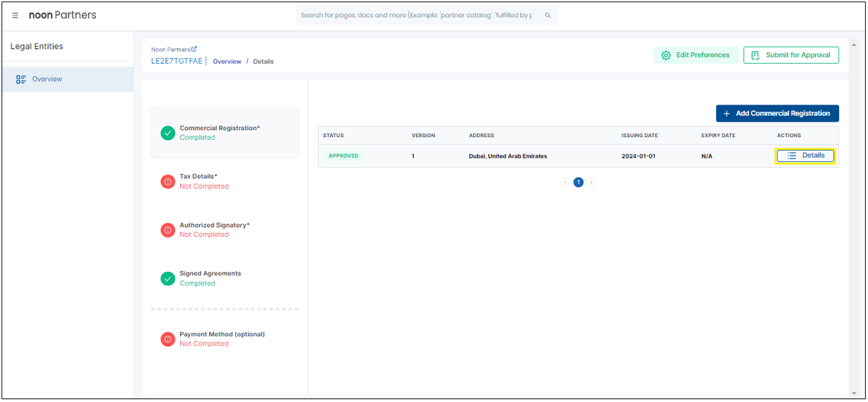
Task: Focus the search pages and docs field
Action: (x=427, y=16)
